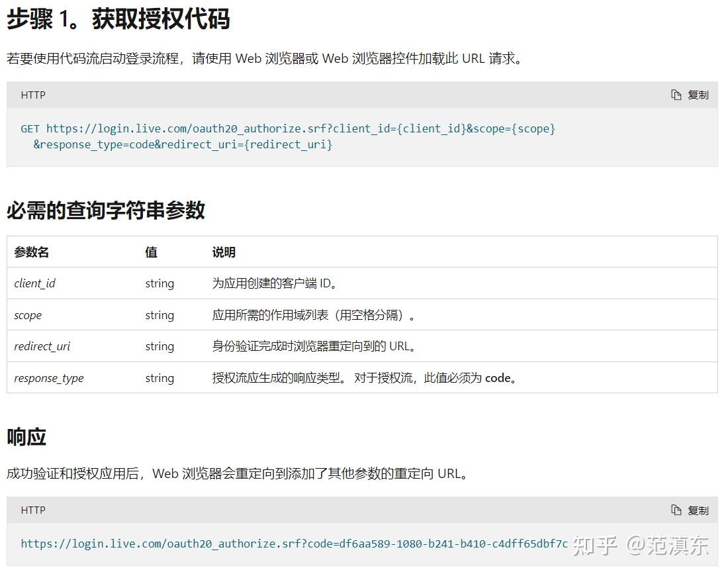
Task: Click the 参数名 column header
Action: (x=31, y=252)
